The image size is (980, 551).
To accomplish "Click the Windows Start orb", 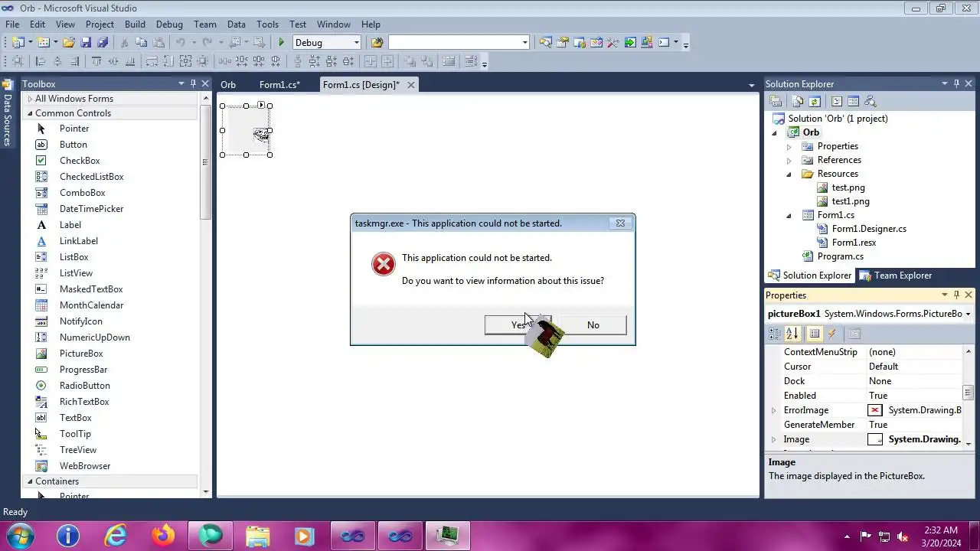I will [x=19, y=536].
